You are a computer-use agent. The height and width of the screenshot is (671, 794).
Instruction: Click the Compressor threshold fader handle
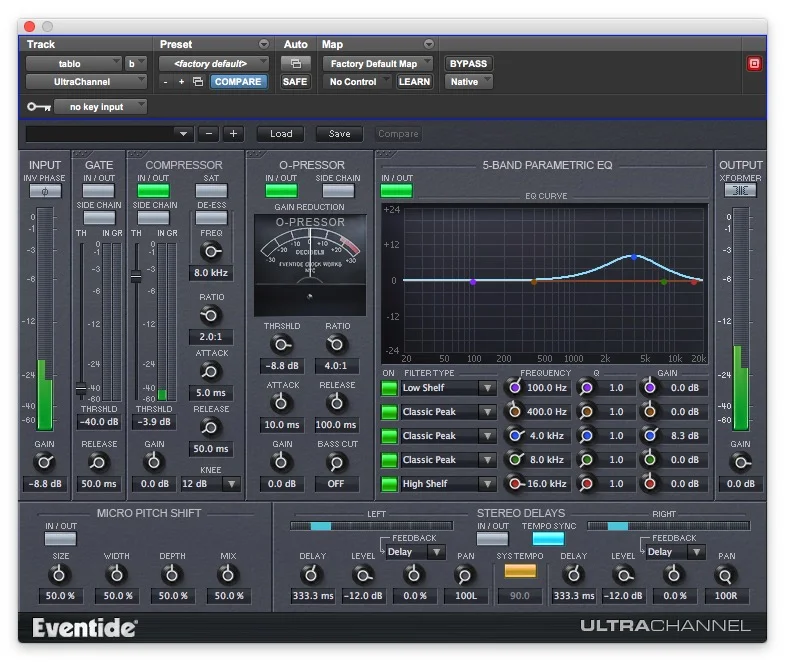[x=136, y=277]
